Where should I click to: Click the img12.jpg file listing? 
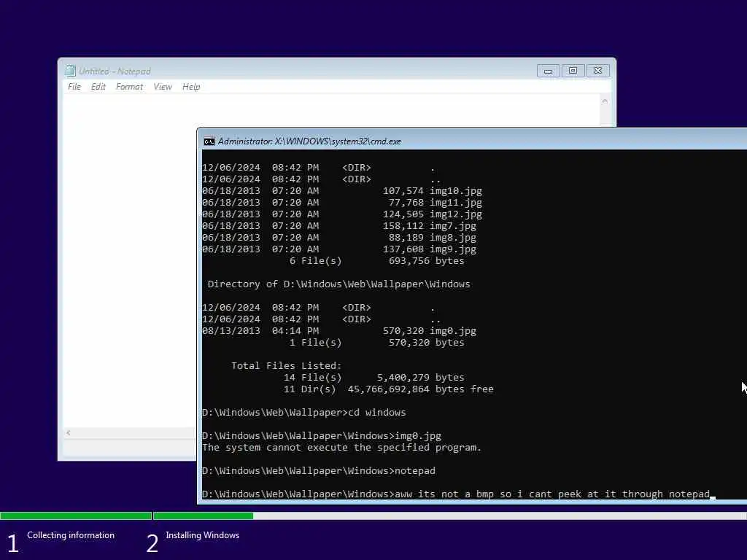click(342, 214)
